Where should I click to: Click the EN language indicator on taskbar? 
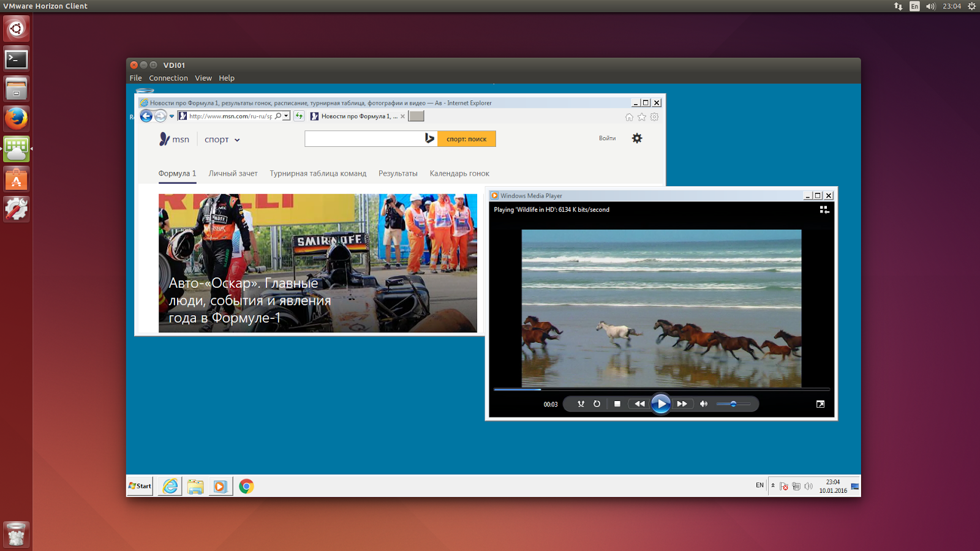pyautogui.click(x=759, y=485)
